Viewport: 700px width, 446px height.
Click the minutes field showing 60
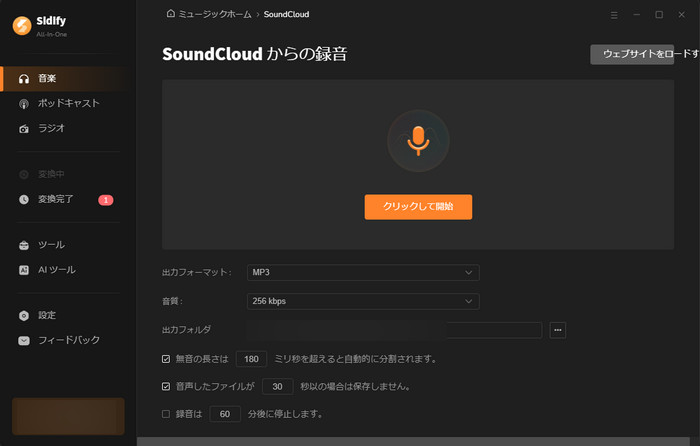tap(225, 414)
